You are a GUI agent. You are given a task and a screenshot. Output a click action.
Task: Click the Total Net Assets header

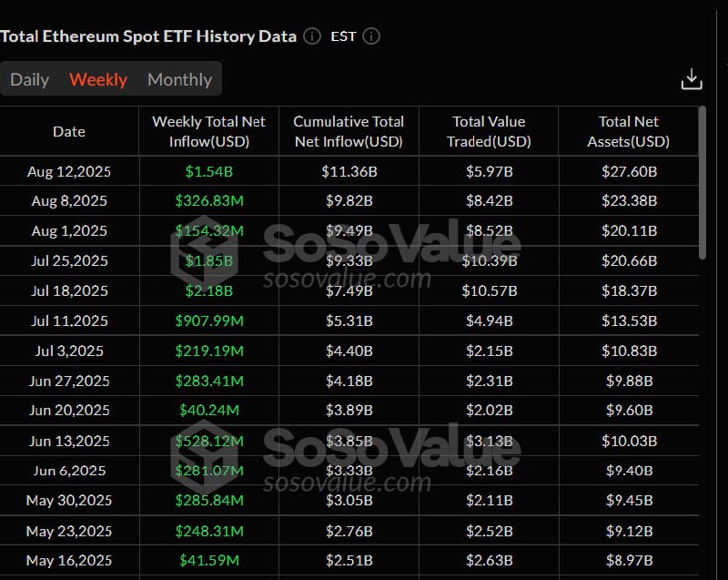[x=629, y=131]
